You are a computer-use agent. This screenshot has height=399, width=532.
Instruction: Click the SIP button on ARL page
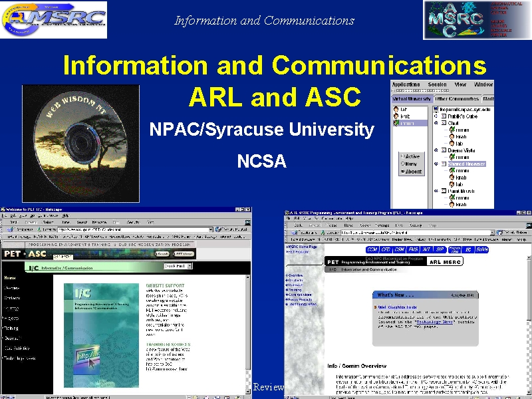[440, 249]
